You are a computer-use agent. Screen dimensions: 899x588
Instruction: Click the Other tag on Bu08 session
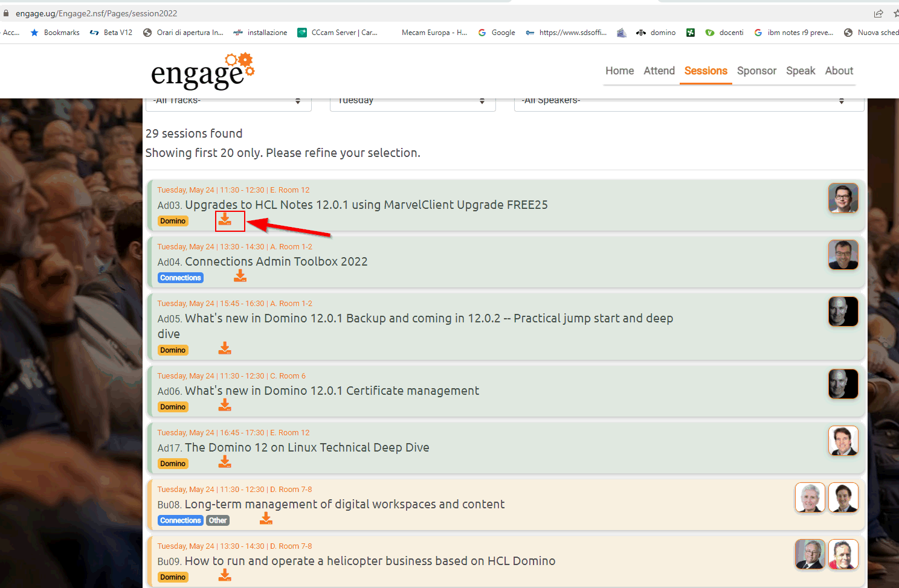coord(218,520)
